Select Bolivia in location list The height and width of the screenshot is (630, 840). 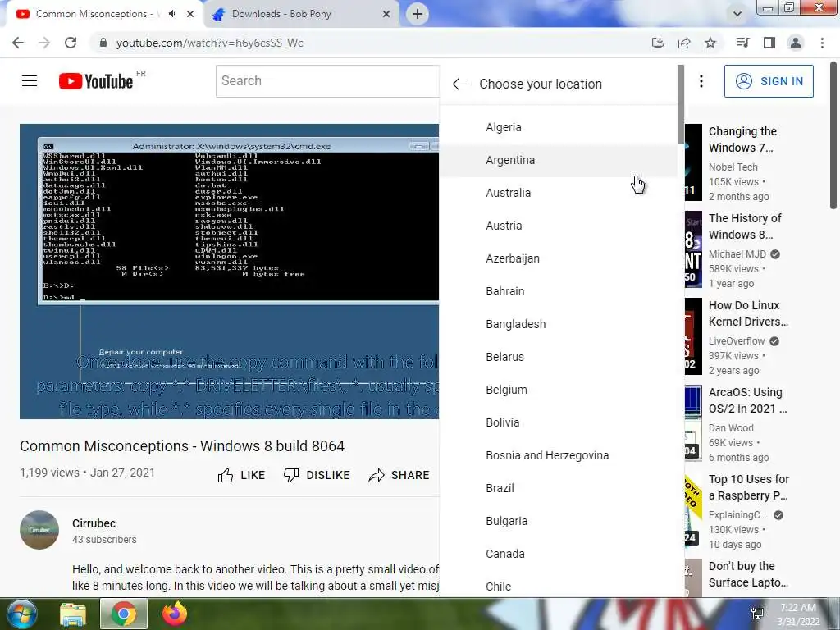(x=558, y=422)
